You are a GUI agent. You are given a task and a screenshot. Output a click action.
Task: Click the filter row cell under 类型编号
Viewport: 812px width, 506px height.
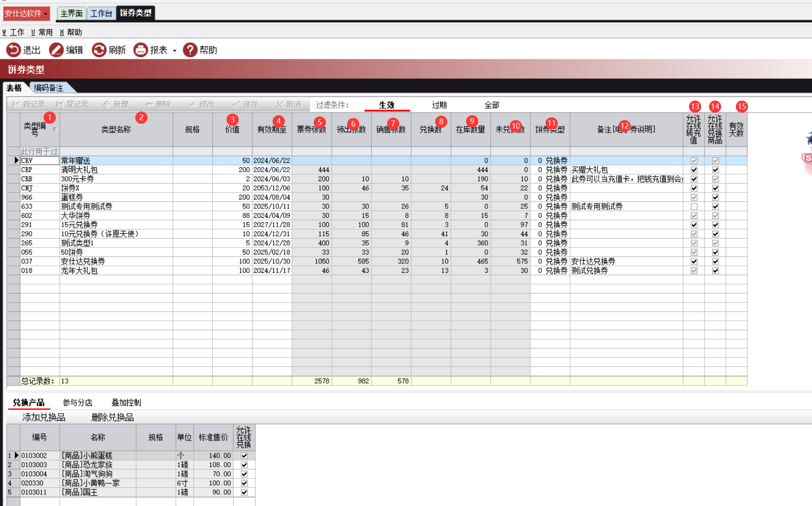[40, 151]
